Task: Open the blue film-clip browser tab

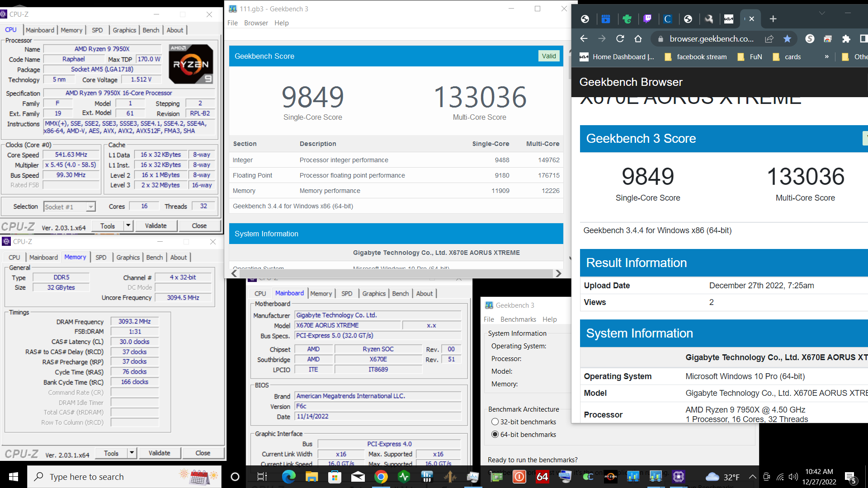Action: [x=606, y=19]
